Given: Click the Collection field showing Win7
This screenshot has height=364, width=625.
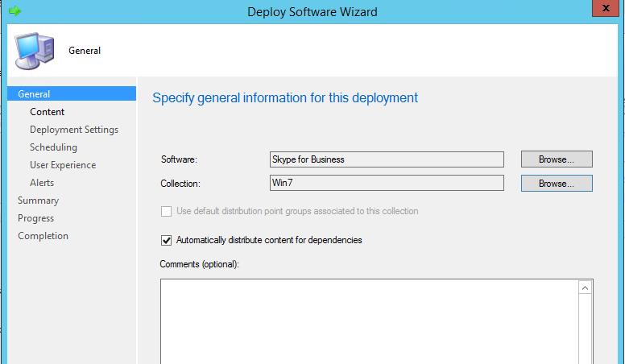Looking at the screenshot, I should (x=387, y=184).
